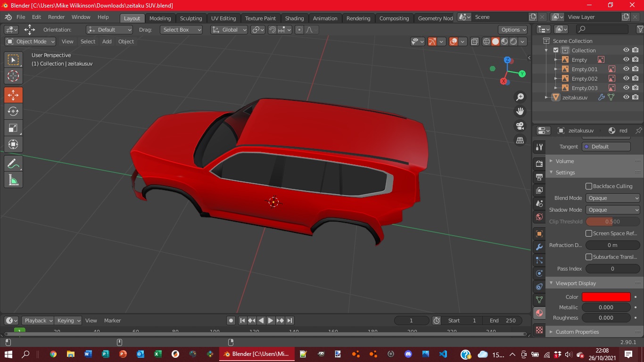Open the Object Mode dropdown
This screenshot has height=362, width=644.
click(30, 41)
